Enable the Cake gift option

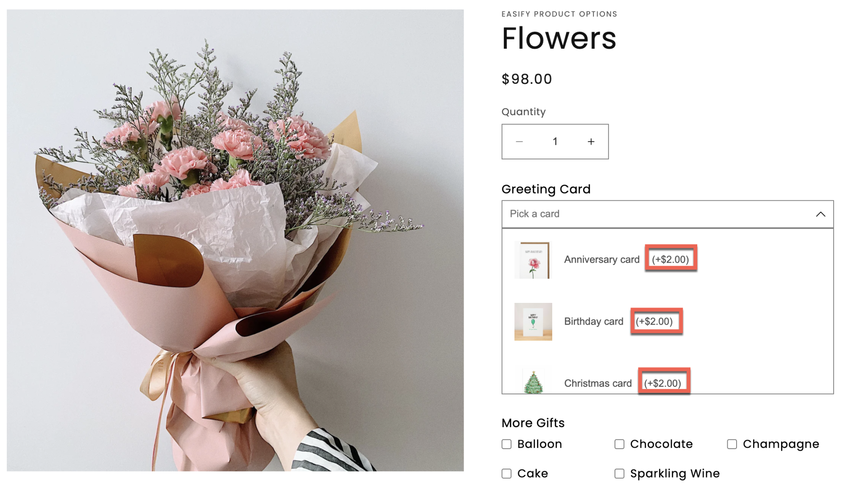click(x=506, y=473)
